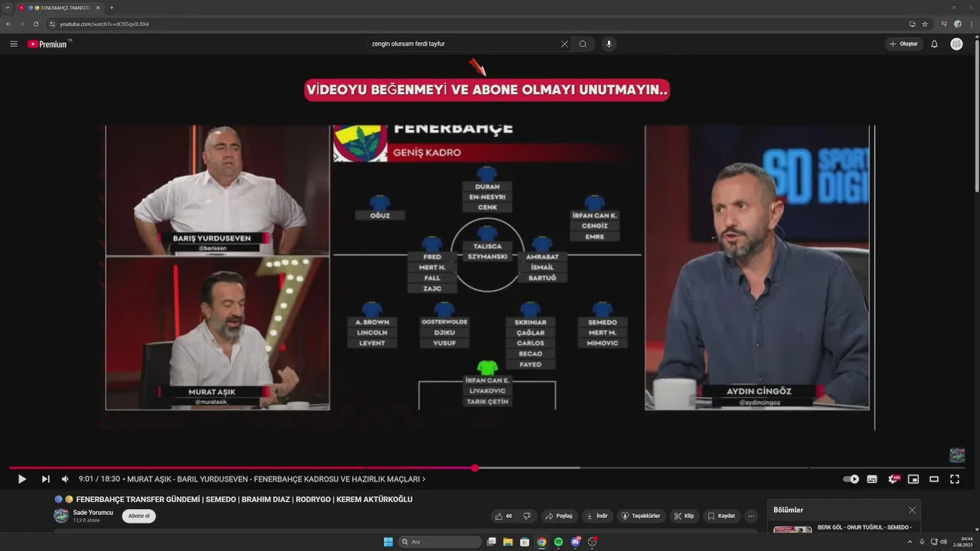Image resolution: width=980 pixels, height=551 pixels.
Task: Click the channel watermark in video corner
Action: [957, 455]
